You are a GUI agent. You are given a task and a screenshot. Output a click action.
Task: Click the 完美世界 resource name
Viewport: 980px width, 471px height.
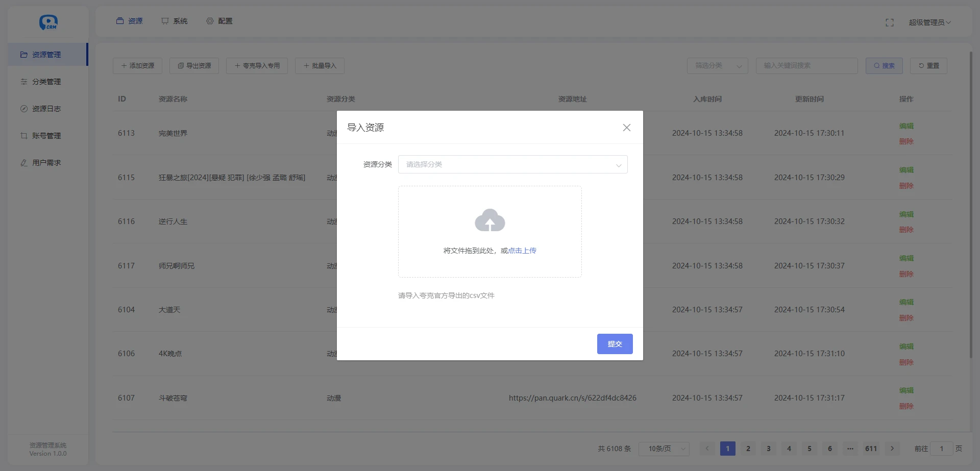173,133
